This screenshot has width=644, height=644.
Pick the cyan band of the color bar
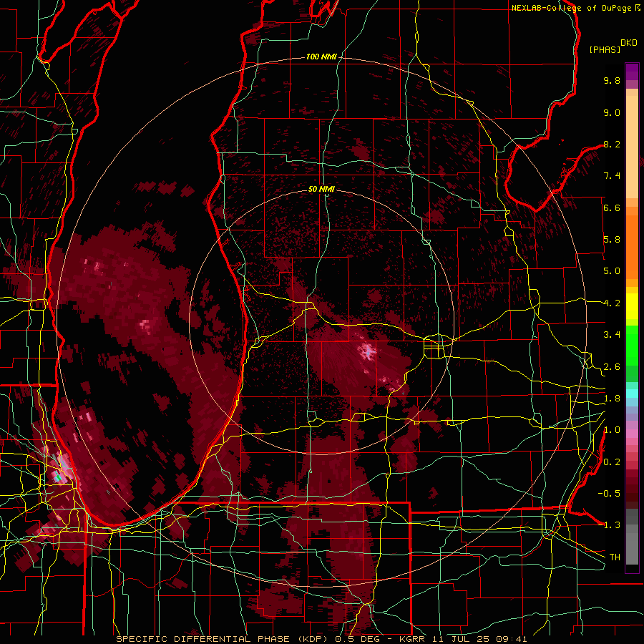(x=632, y=394)
